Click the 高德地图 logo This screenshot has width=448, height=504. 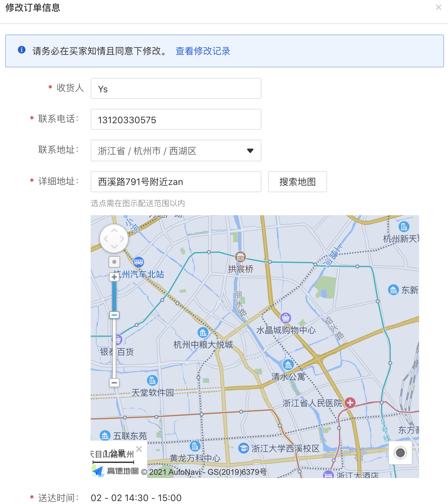click(115, 471)
